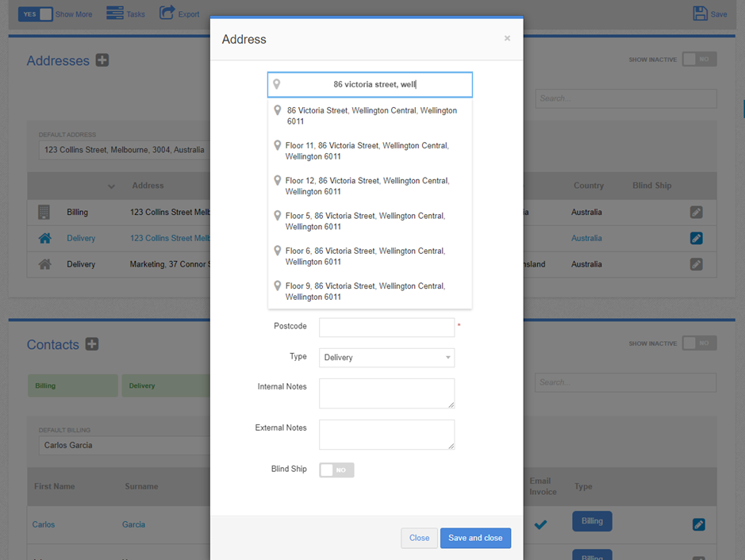The image size is (745, 560).
Task: Select Floor 11, 86 Victoria Street suggestion
Action: 370,151
